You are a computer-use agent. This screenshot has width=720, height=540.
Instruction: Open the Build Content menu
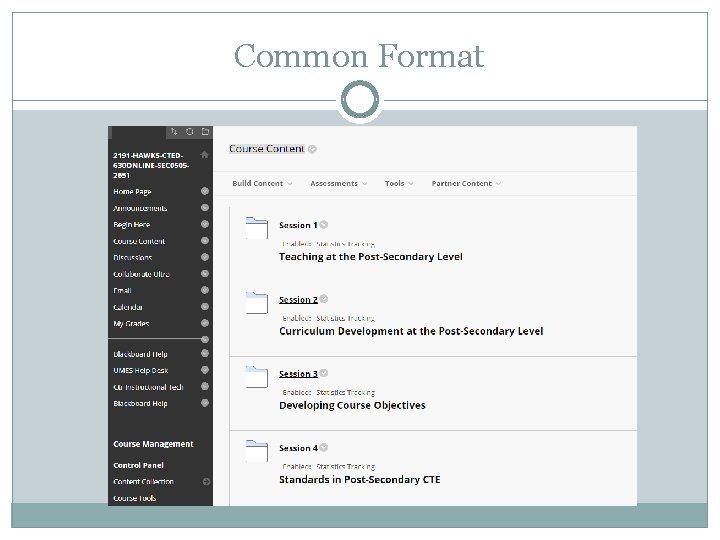click(x=262, y=184)
